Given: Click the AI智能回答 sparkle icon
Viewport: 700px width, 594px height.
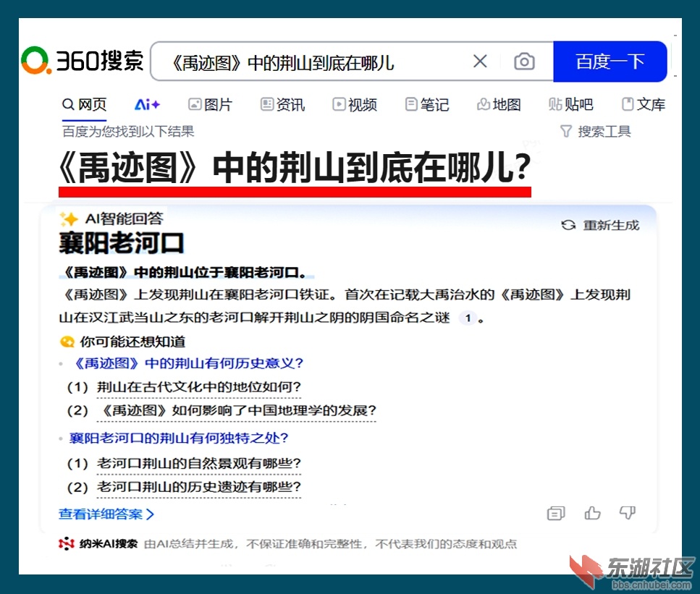Looking at the screenshot, I should (x=69, y=218).
